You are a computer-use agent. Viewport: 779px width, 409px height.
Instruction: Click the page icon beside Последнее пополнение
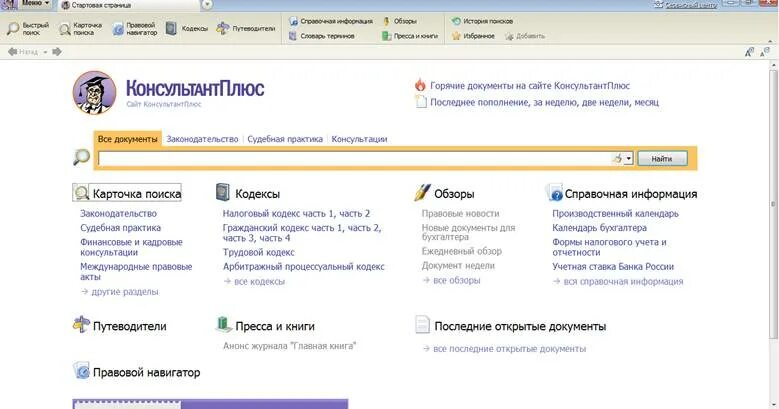[x=421, y=101]
